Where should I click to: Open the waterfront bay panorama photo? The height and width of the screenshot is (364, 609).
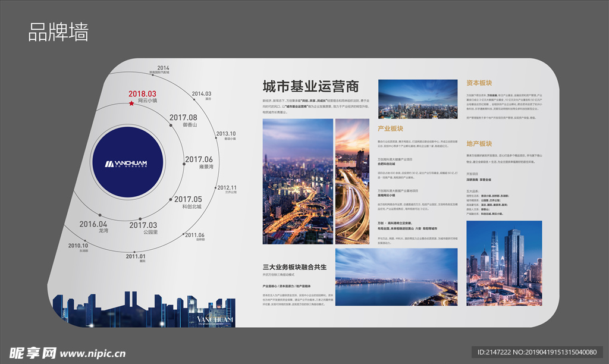396,277
